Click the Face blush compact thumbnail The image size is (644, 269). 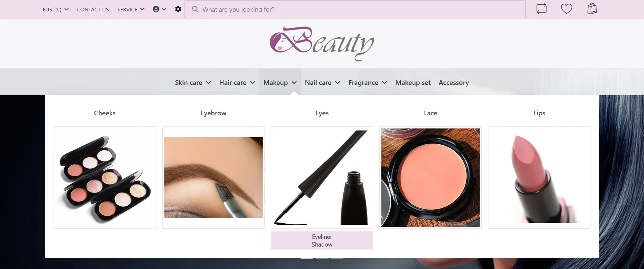coord(430,177)
